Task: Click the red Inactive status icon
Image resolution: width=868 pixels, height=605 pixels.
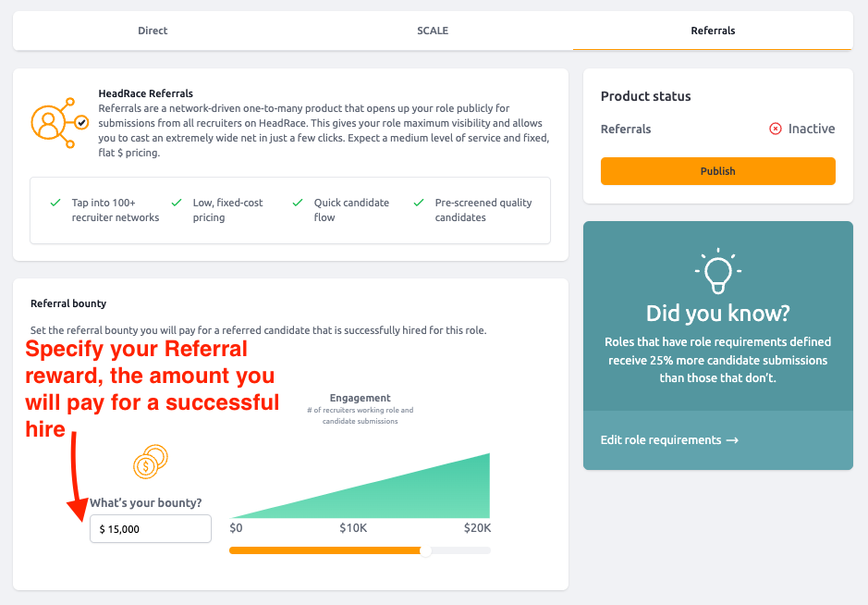Action: tap(775, 129)
